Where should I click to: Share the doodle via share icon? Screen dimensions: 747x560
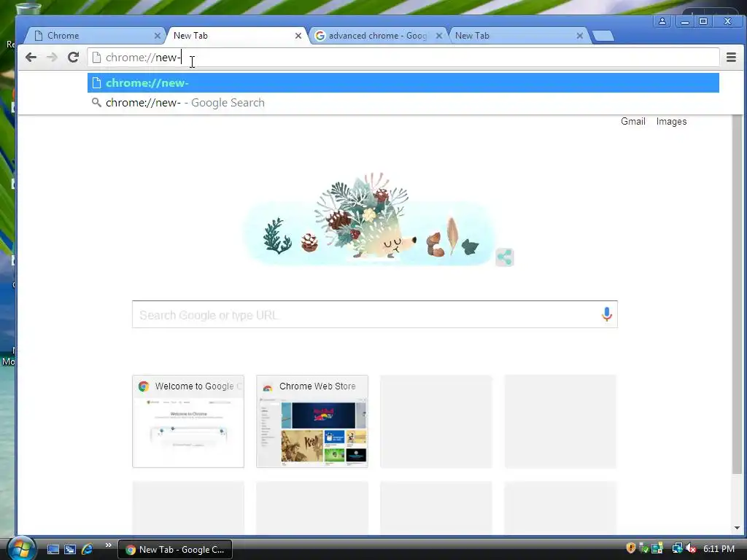tap(505, 257)
